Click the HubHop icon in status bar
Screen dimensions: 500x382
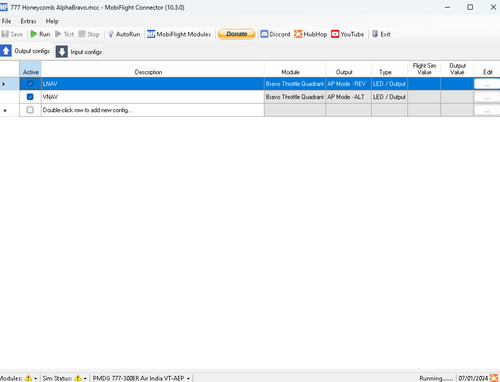[x=494, y=378]
